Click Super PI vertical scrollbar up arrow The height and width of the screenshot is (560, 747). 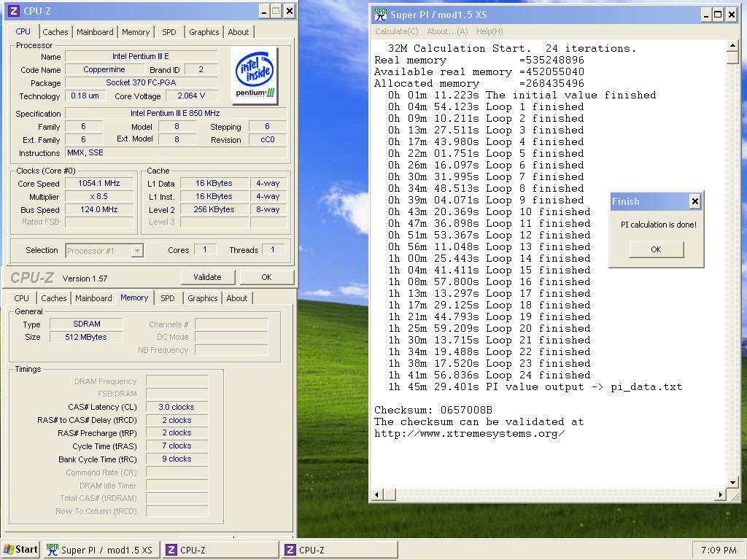pos(732,46)
